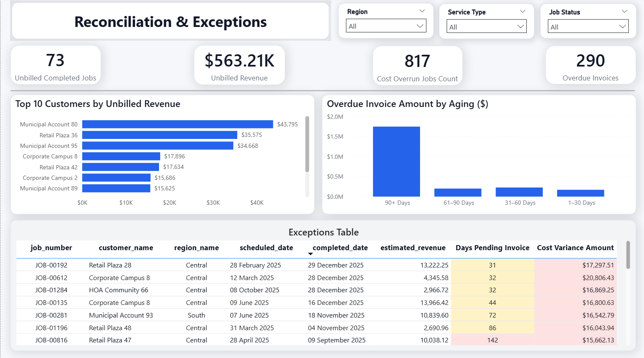644x358 pixels.
Task: Click the Top 10 Customers chart scrollbar
Action: pos(307,144)
